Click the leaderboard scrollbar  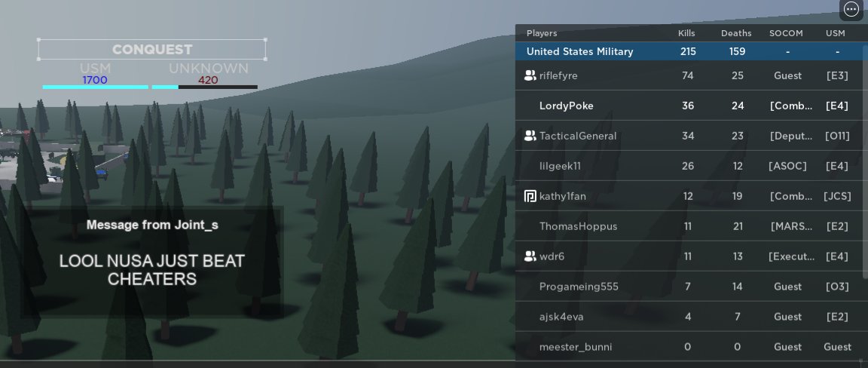tap(865, 161)
